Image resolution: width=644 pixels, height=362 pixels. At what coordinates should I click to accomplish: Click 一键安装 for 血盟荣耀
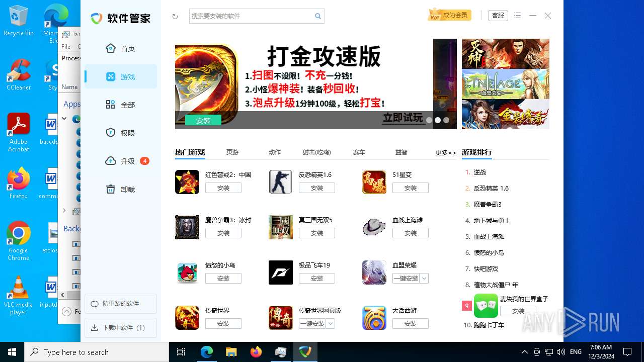tap(406, 278)
